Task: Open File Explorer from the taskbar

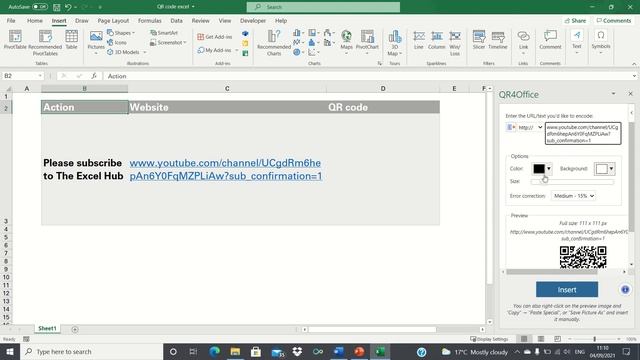Action: pos(235,351)
